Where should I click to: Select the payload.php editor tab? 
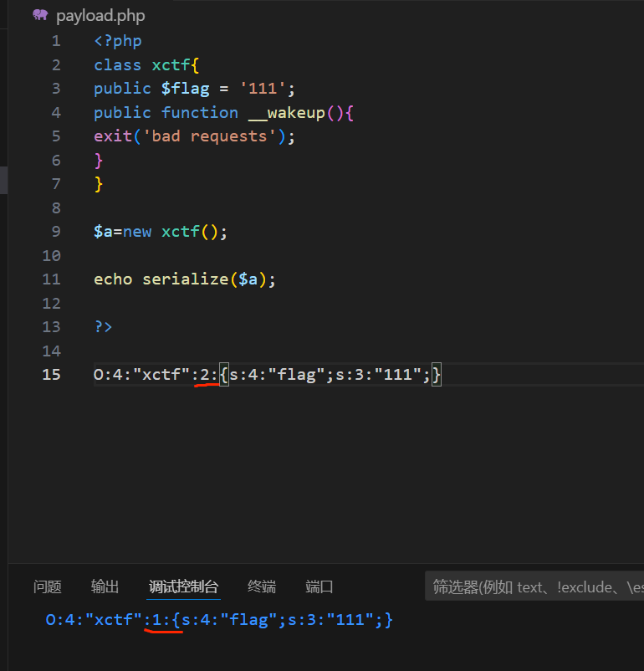pos(100,15)
